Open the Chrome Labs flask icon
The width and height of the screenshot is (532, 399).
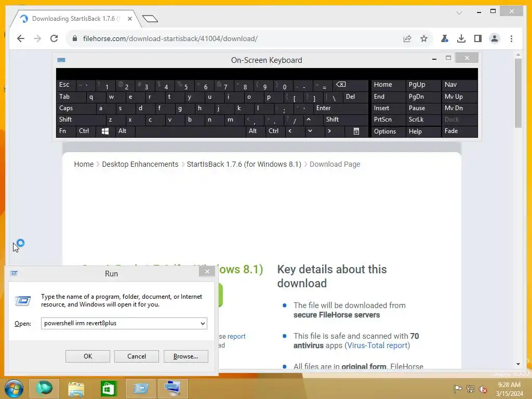coord(445,38)
